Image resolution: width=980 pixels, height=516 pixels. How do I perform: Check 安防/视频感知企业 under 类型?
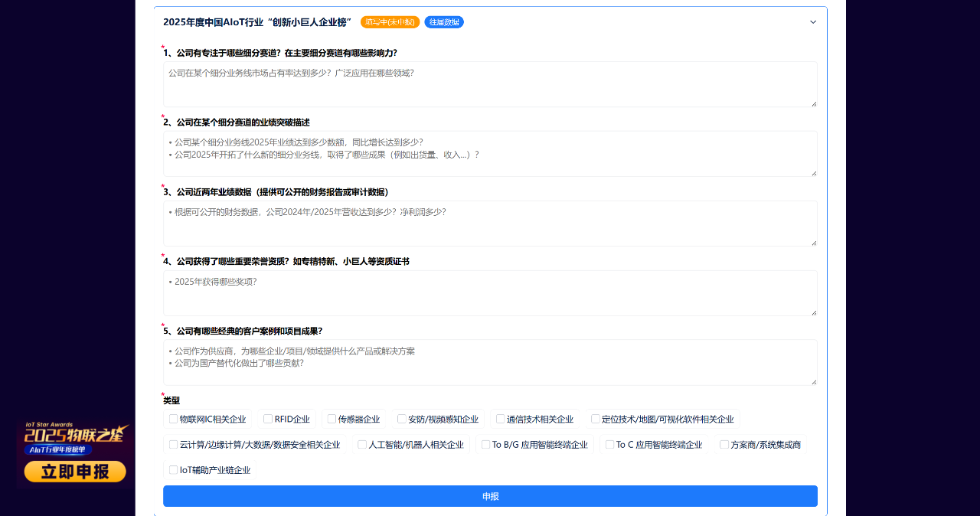(x=402, y=419)
